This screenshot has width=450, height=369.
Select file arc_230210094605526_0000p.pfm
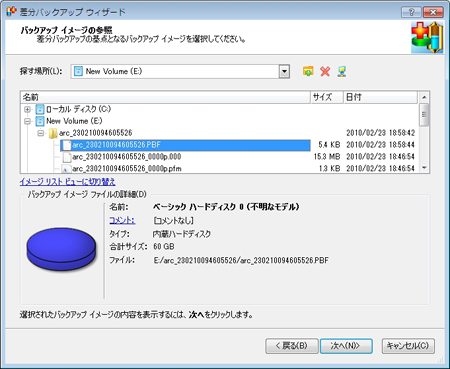[x=127, y=168]
